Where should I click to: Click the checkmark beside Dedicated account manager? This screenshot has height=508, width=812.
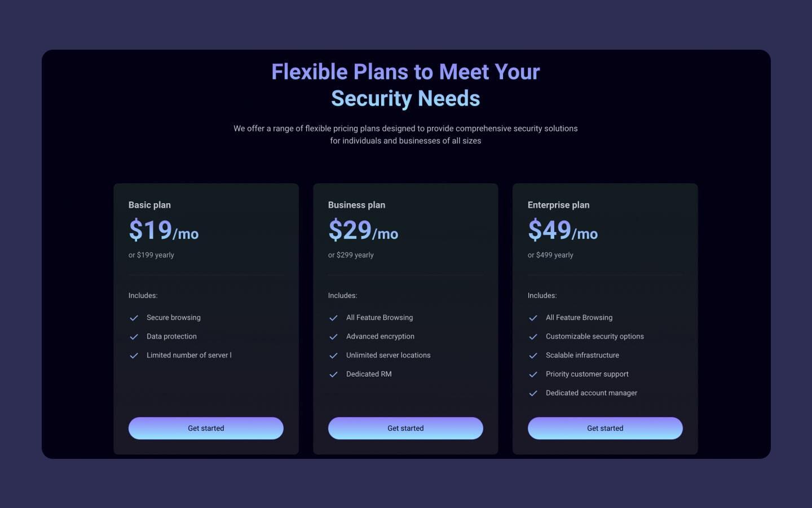(533, 393)
